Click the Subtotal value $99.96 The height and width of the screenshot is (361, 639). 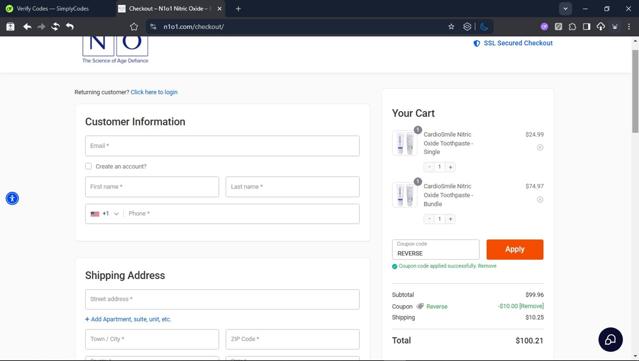534,295
